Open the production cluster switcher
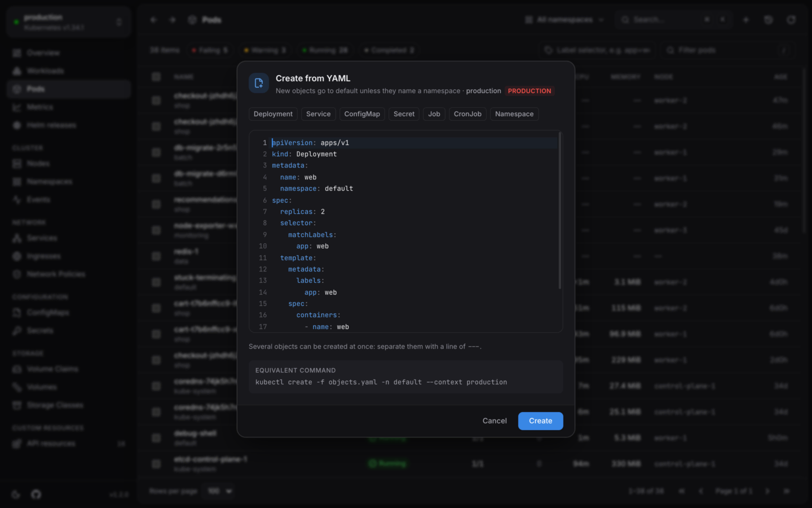Image resolution: width=812 pixels, height=508 pixels. point(69,22)
